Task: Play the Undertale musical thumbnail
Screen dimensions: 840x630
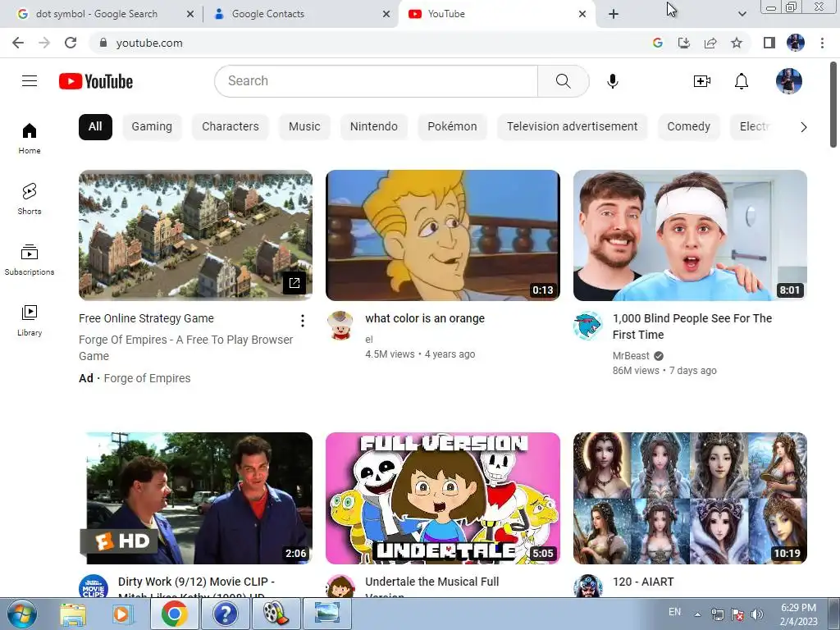Action: click(442, 498)
